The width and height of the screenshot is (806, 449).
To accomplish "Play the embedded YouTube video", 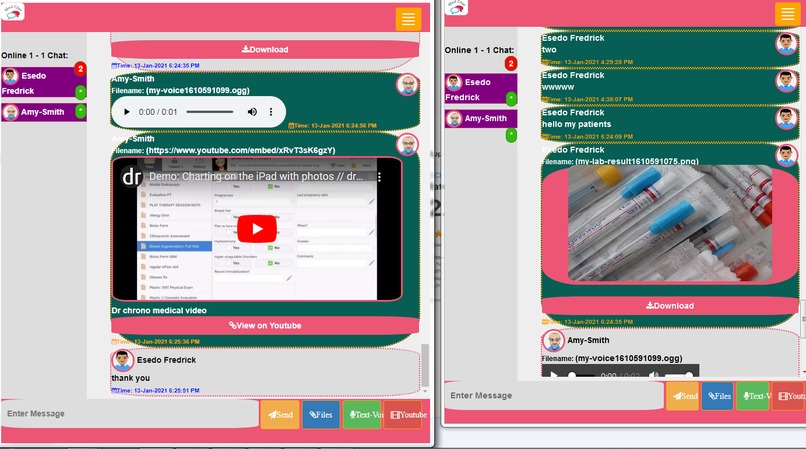I will point(257,229).
